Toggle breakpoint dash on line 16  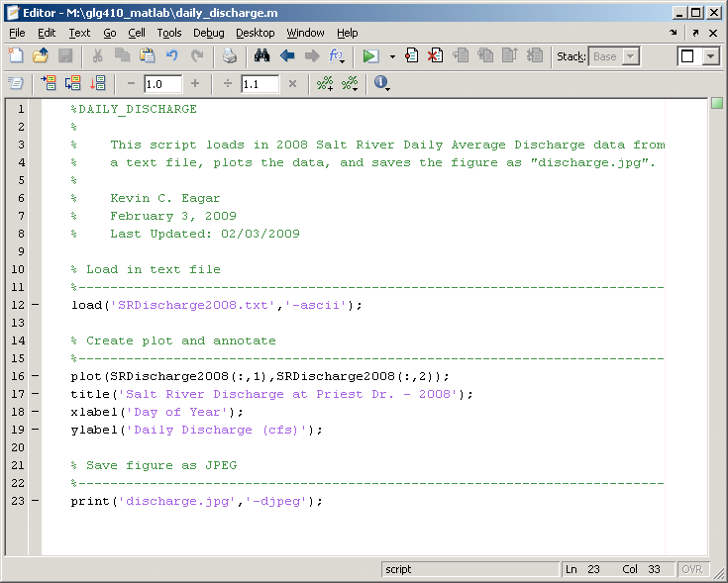pos(36,376)
